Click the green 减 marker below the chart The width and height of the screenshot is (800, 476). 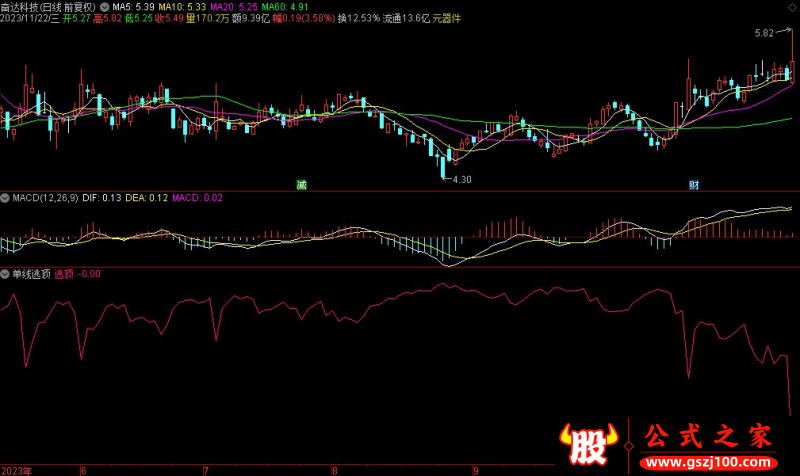click(x=301, y=185)
